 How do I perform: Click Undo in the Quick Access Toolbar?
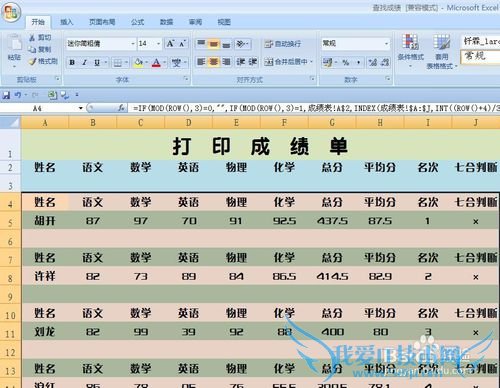tap(18, 95)
